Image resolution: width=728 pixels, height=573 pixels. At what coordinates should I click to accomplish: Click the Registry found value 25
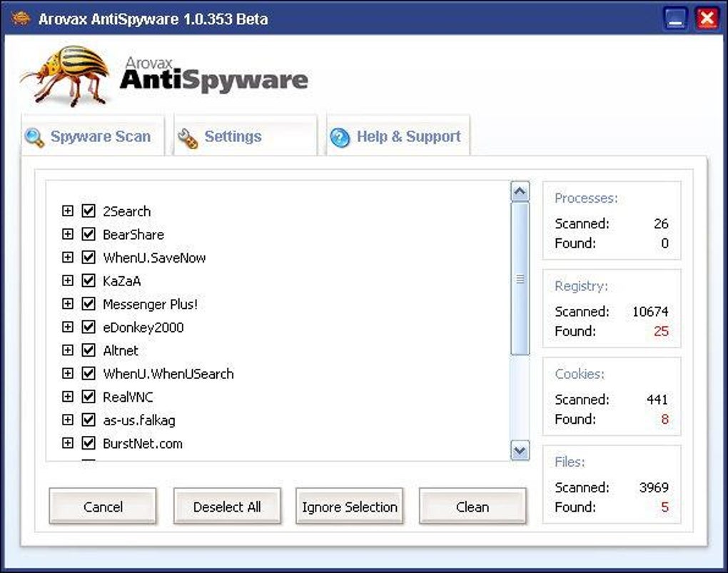tap(661, 331)
